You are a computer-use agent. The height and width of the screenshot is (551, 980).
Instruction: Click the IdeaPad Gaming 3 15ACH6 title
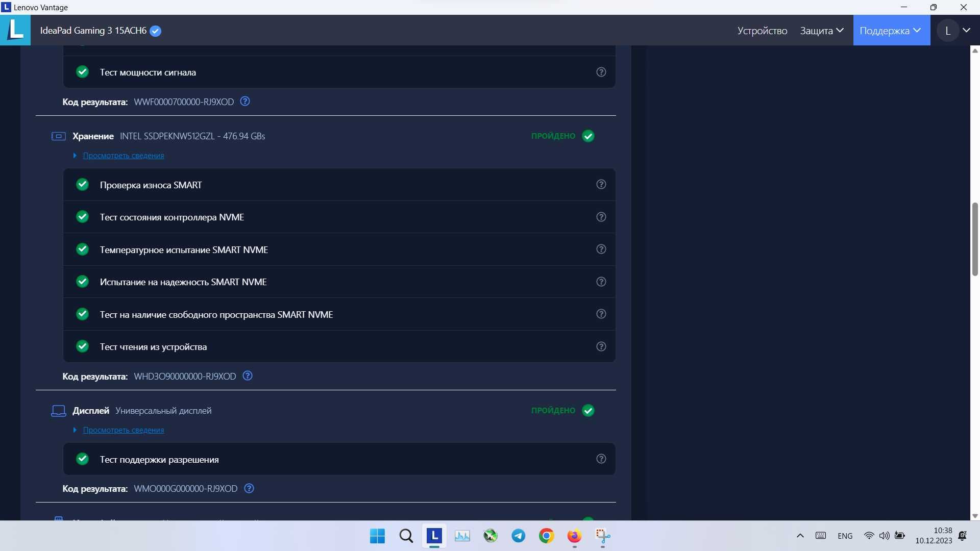[x=93, y=31]
